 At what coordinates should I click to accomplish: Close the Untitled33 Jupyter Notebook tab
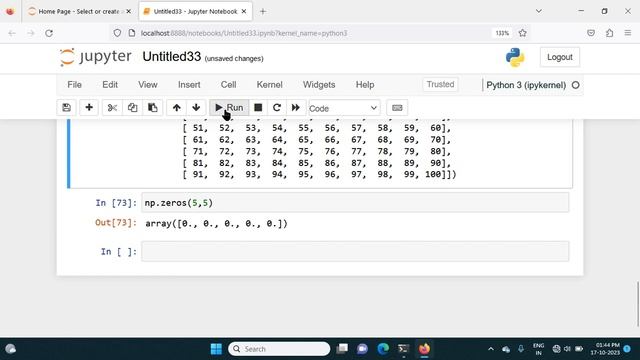click(244, 11)
